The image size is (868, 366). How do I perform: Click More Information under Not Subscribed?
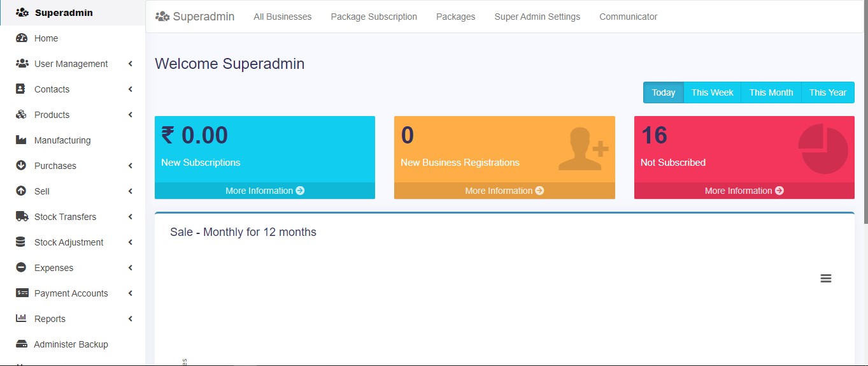(x=744, y=191)
